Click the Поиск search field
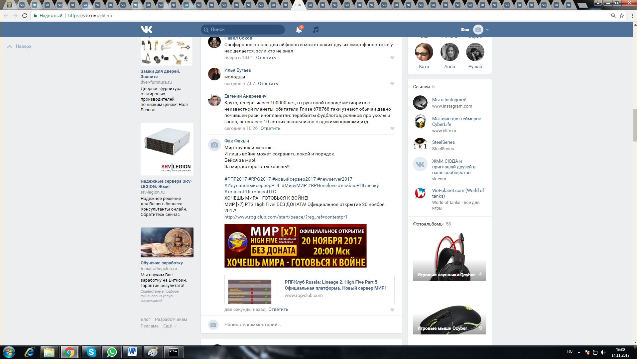This screenshot has height=364, width=637. click(243, 30)
